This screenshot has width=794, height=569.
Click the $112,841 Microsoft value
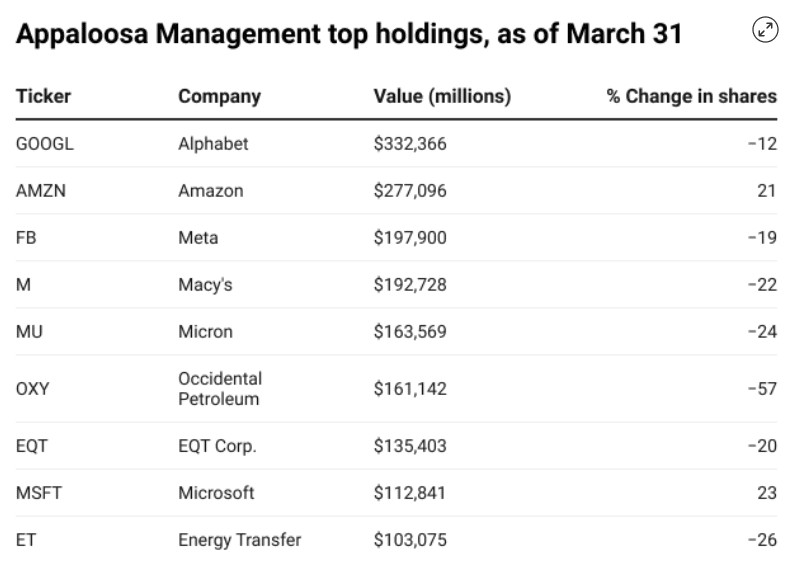point(409,493)
